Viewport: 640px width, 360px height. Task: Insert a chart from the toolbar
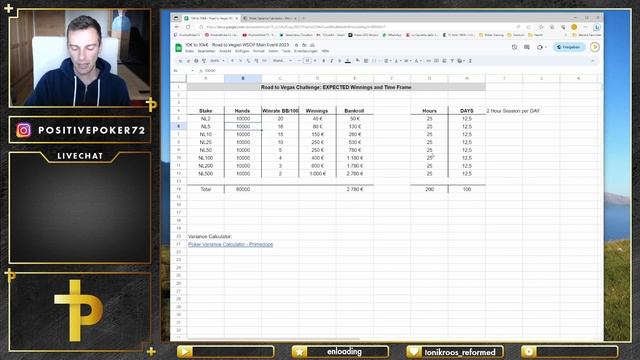444,61
